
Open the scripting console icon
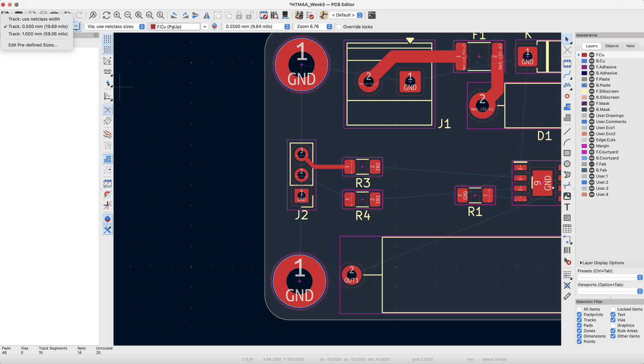tap(372, 15)
